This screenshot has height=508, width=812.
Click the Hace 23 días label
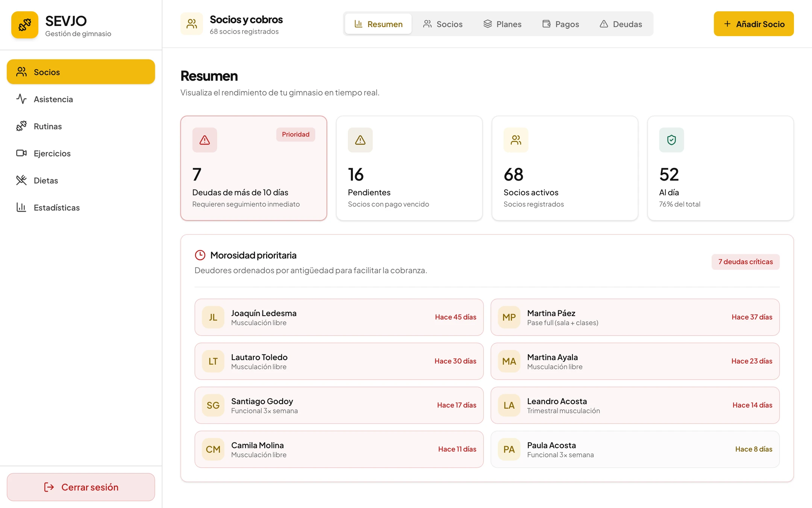(752, 361)
